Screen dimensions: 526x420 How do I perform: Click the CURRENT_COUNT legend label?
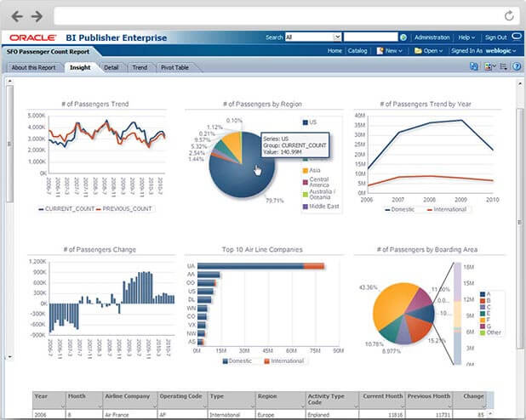[x=70, y=209]
